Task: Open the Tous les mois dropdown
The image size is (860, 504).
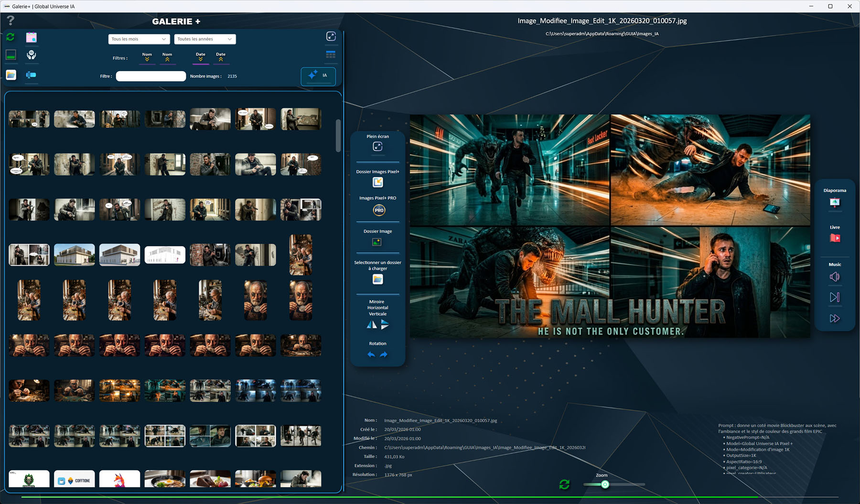Action: [139, 39]
